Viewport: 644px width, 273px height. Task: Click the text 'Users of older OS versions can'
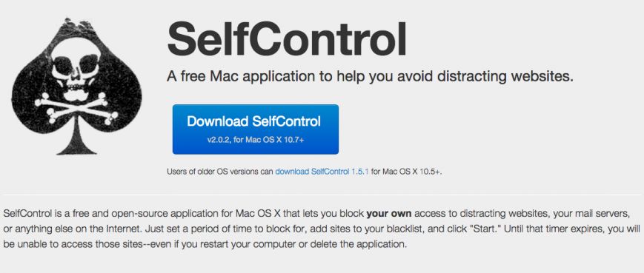point(220,172)
